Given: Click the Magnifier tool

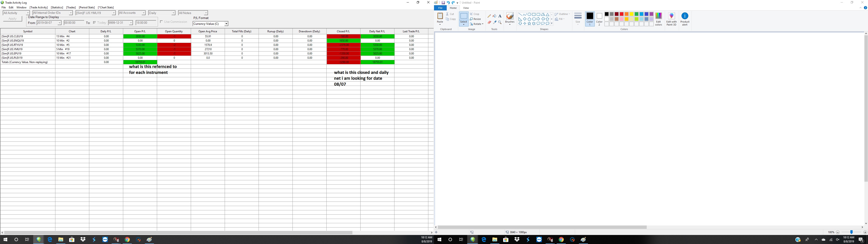Looking at the screenshot, I should pyautogui.click(x=500, y=22).
